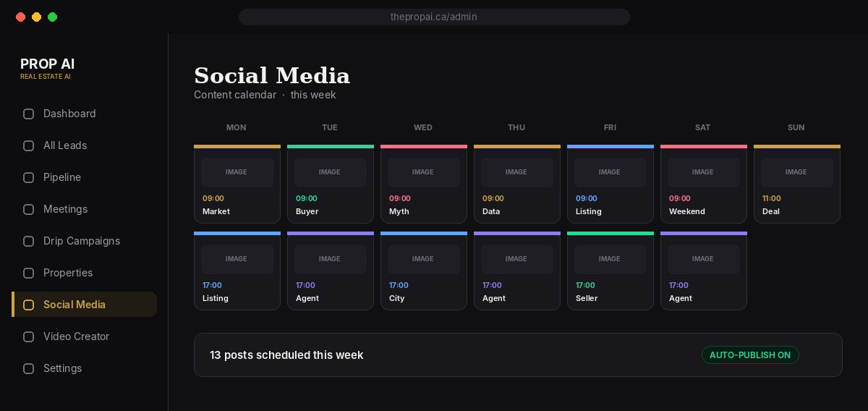Select the Social Media label
This screenshot has width=868, height=411.
75,305
